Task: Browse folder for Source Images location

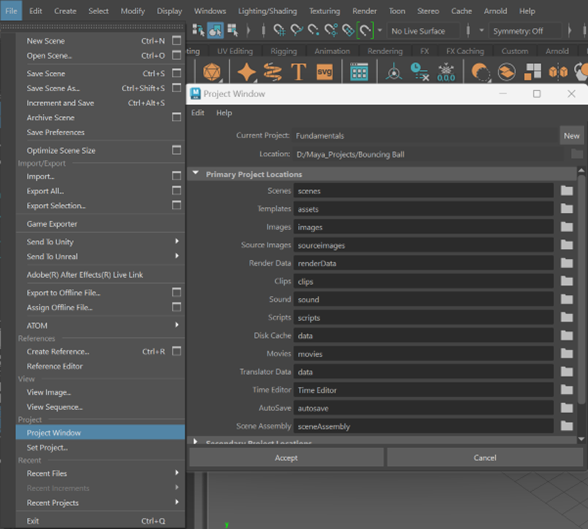Action: click(x=567, y=245)
